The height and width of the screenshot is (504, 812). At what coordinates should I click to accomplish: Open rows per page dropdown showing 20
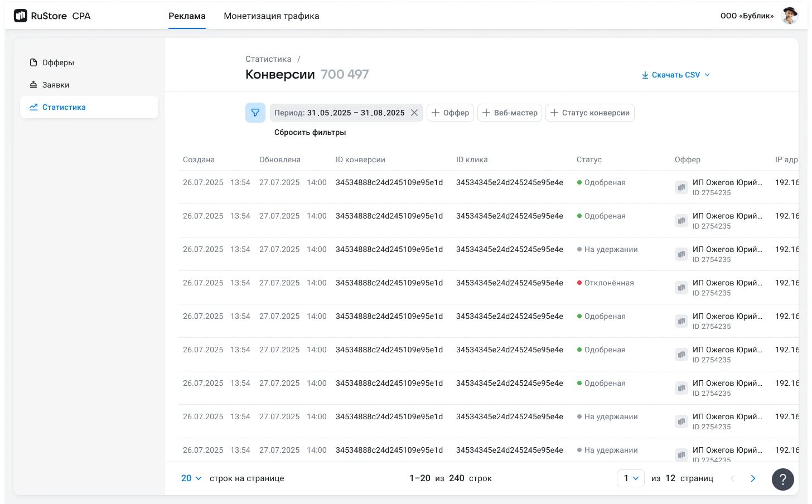click(x=191, y=478)
